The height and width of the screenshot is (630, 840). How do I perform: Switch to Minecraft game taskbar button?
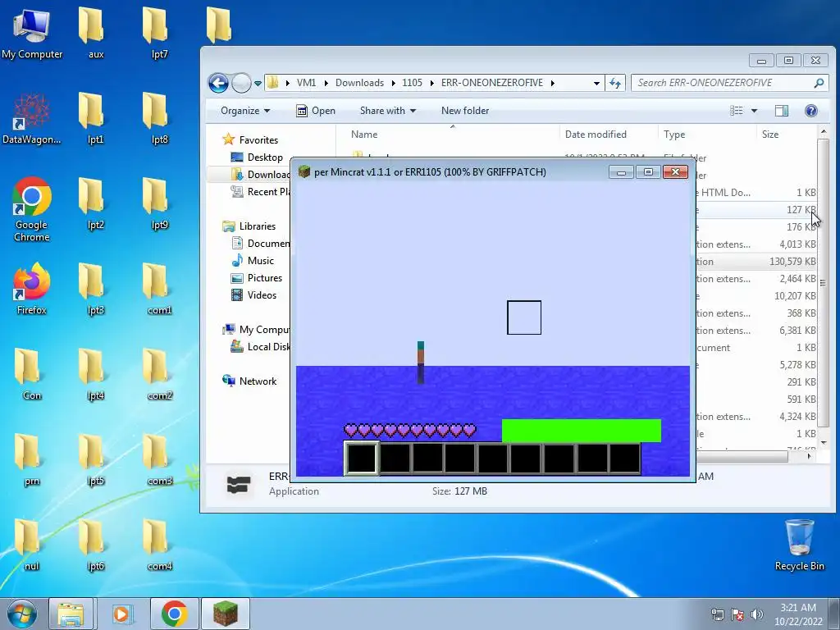[226, 614]
